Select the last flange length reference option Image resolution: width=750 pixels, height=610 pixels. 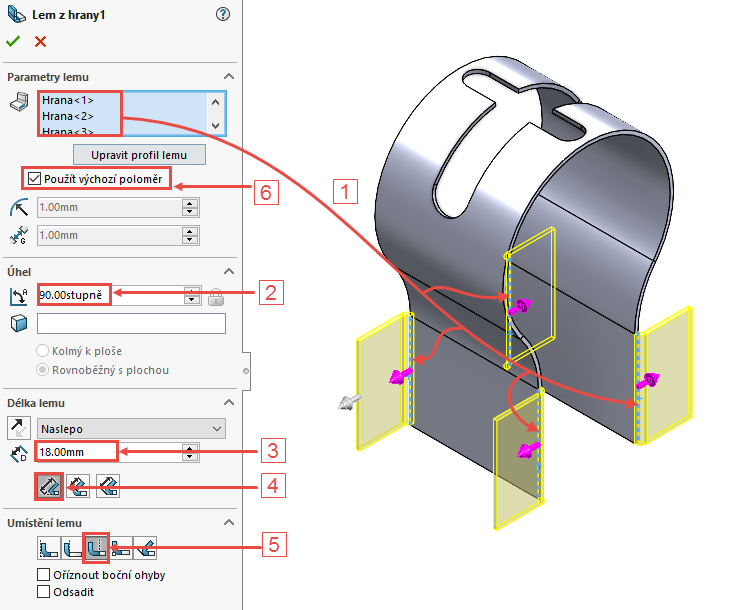pos(108,487)
